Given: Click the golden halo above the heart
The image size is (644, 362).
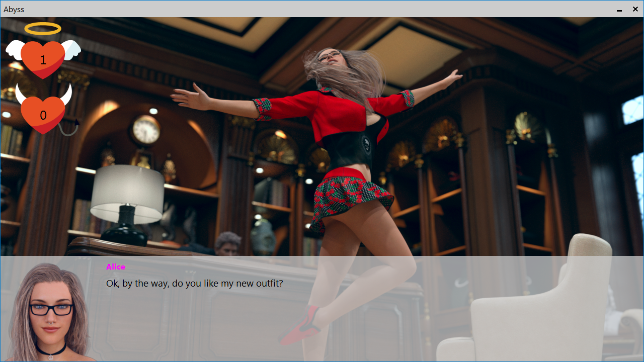Looking at the screenshot, I should [43, 29].
